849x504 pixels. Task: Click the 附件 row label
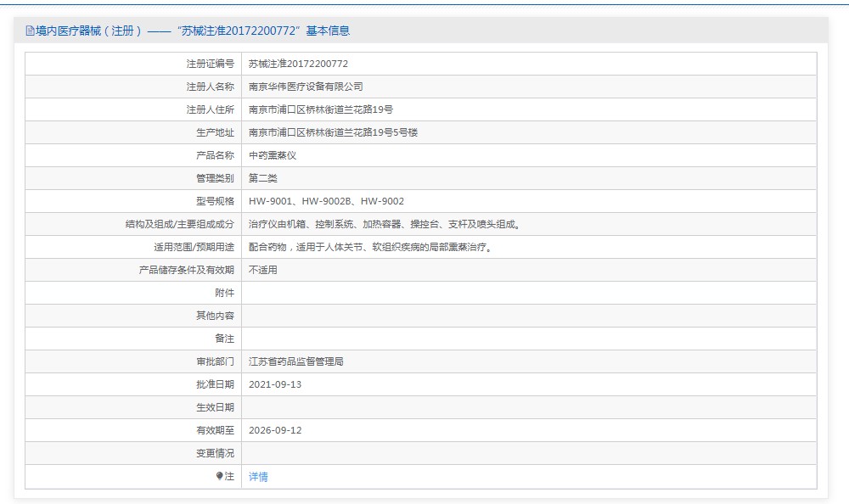click(225, 293)
